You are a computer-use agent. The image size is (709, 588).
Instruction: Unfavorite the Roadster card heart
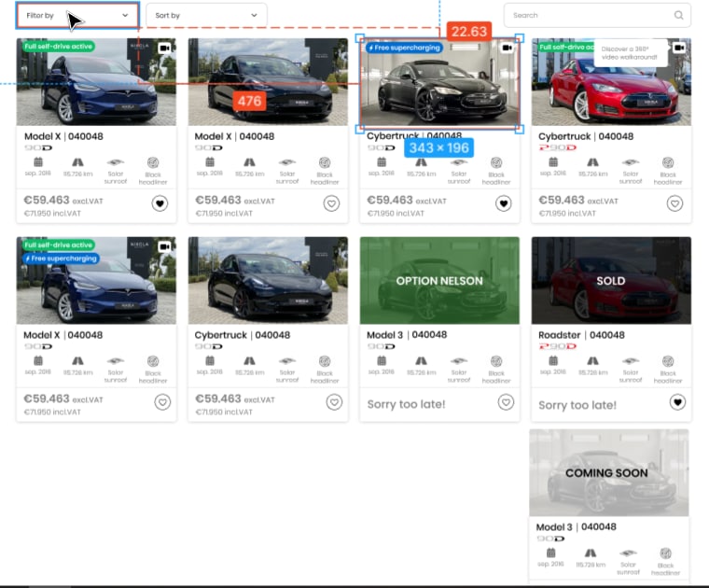click(x=677, y=402)
